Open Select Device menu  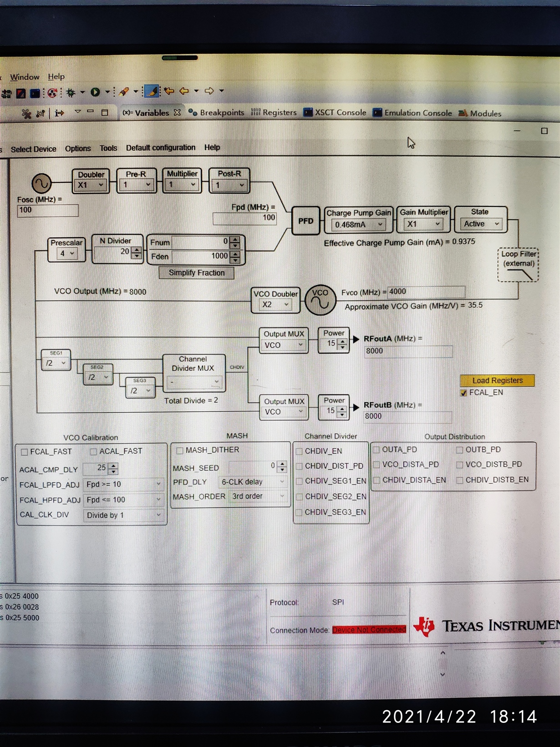pos(34,149)
